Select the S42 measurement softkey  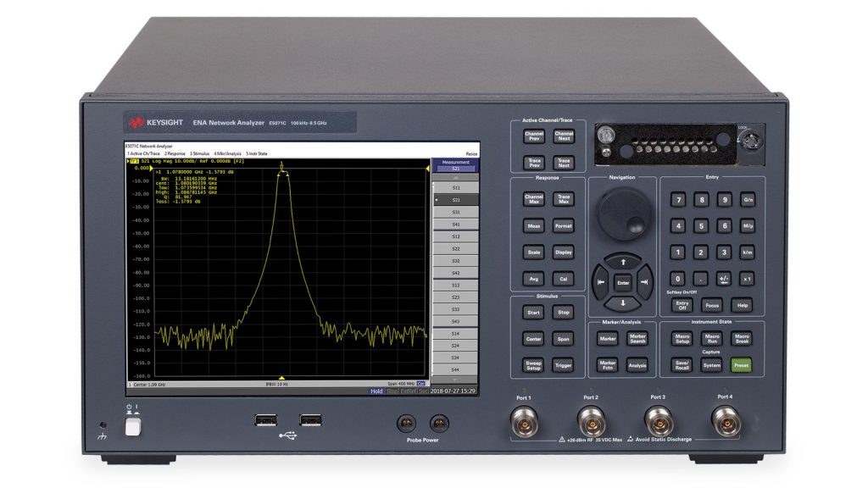click(455, 274)
